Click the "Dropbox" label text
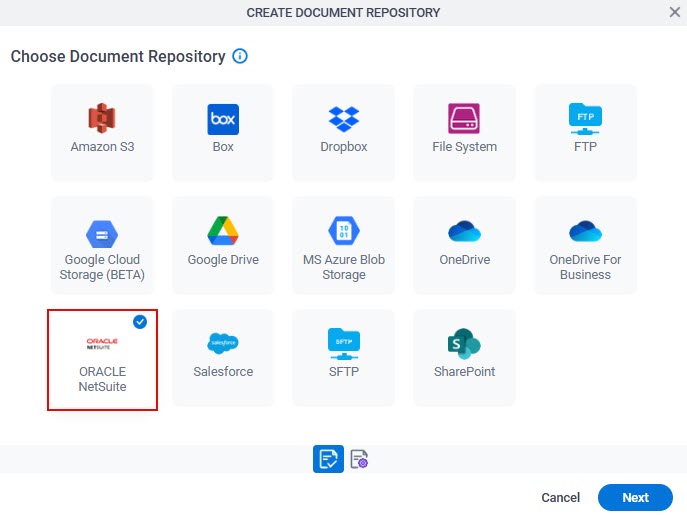 pyautogui.click(x=344, y=147)
